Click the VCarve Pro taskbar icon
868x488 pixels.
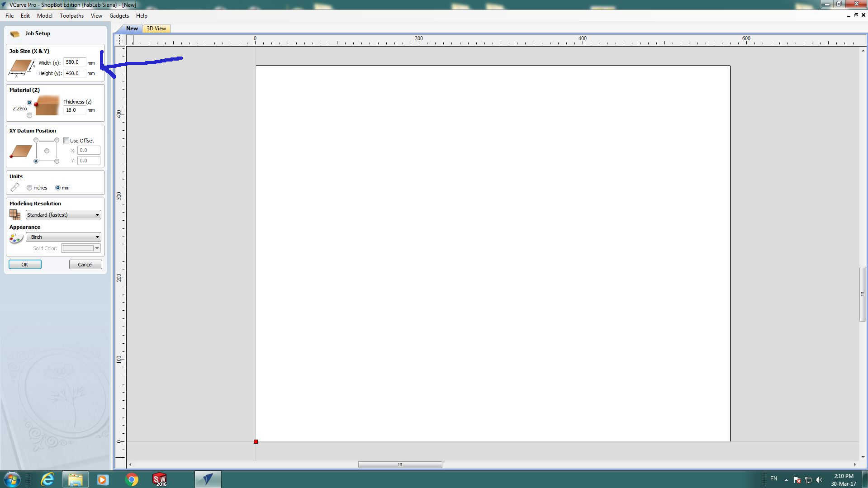[x=208, y=479]
